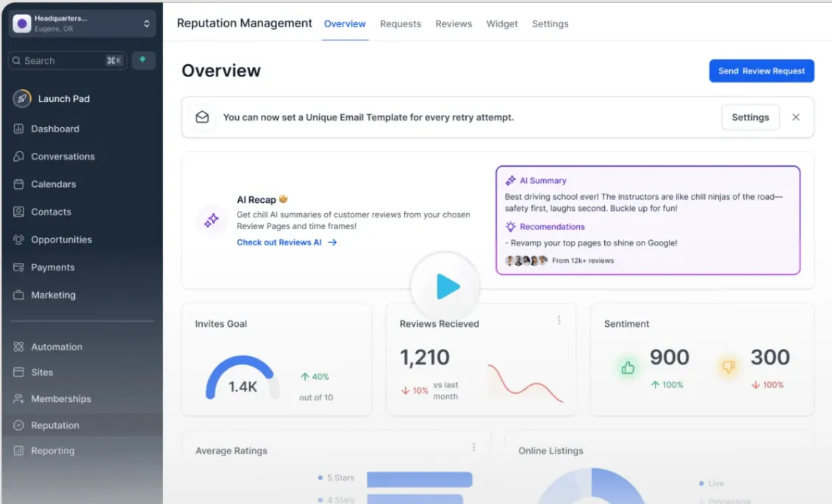The image size is (832, 504).
Task: Open Reviews Received options menu
Action: pos(559,320)
